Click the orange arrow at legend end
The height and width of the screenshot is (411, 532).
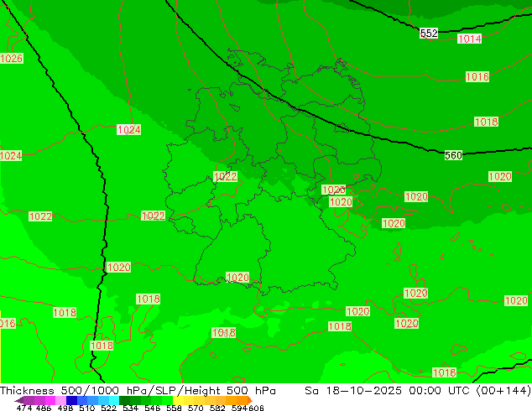coord(250,400)
